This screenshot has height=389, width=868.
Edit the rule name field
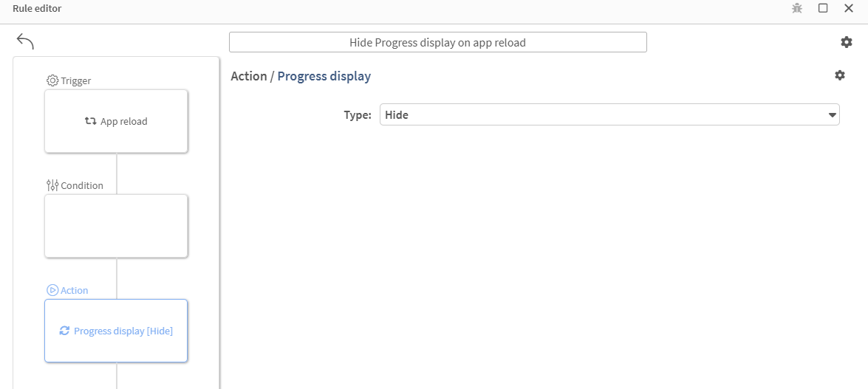pyautogui.click(x=437, y=42)
